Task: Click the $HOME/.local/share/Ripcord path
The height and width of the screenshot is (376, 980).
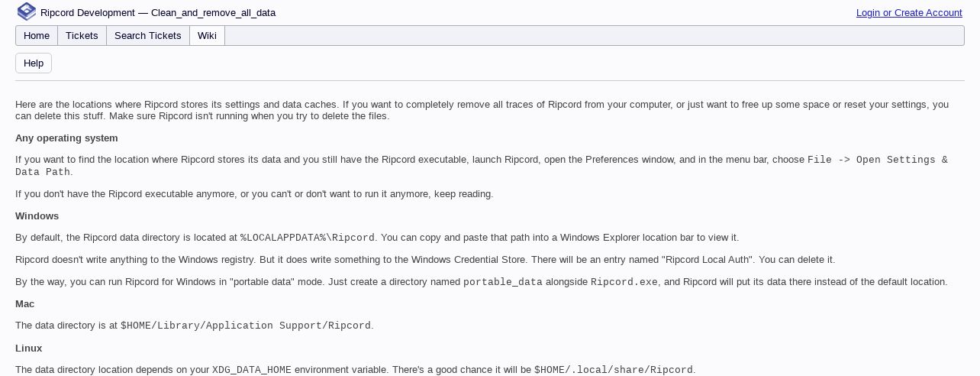Action: point(614,370)
